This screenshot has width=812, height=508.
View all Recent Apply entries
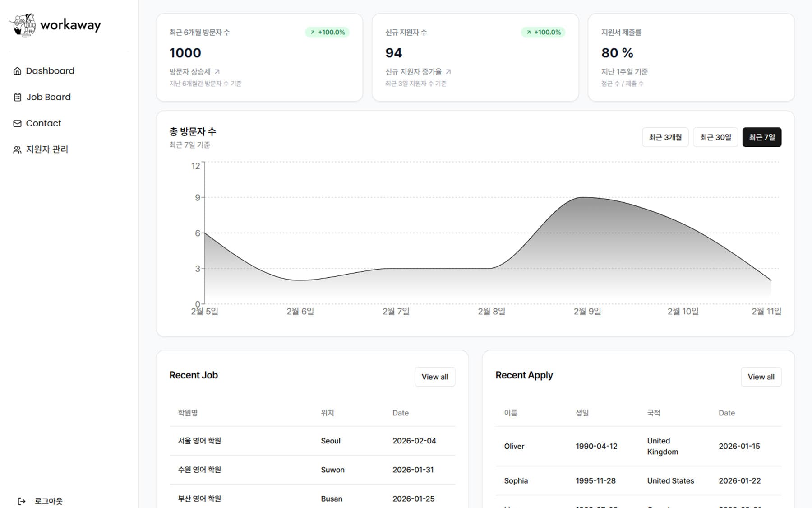pos(761,377)
